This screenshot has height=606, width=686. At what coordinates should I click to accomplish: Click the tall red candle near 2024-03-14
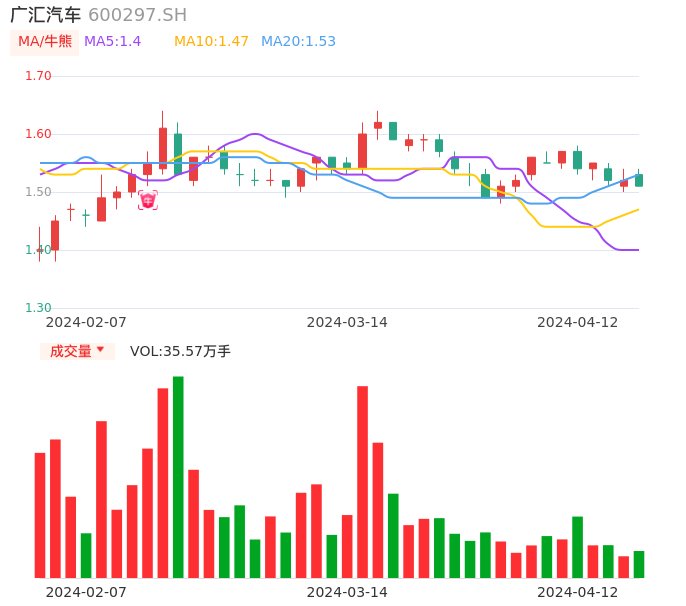(x=362, y=151)
